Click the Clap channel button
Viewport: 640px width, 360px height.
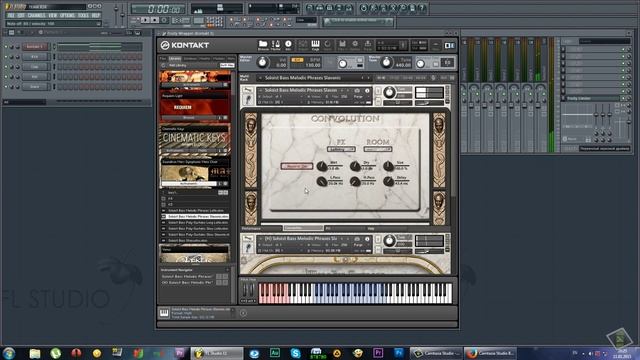point(35,67)
